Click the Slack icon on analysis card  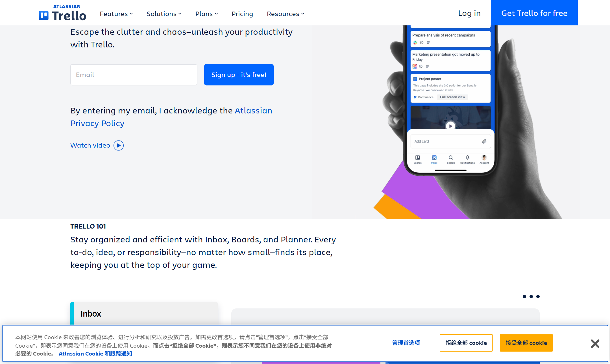415,43
